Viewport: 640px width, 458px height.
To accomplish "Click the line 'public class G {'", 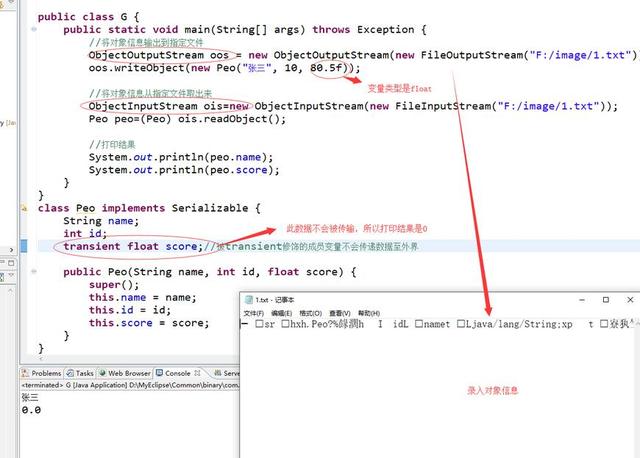I will (x=88, y=17).
